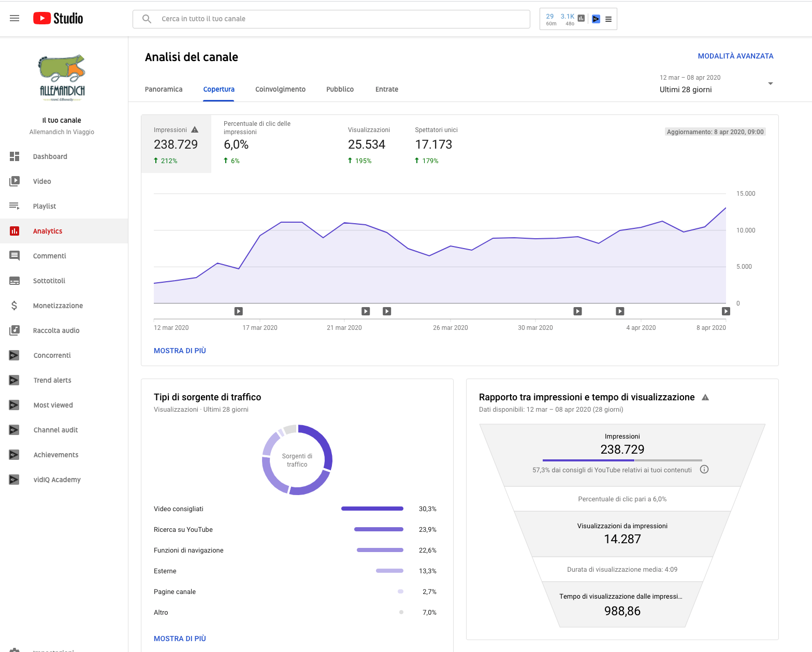Open the Allemandich channel avatar
The height and width of the screenshot is (652, 812).
pyautogui.click(x=62, y=78)
